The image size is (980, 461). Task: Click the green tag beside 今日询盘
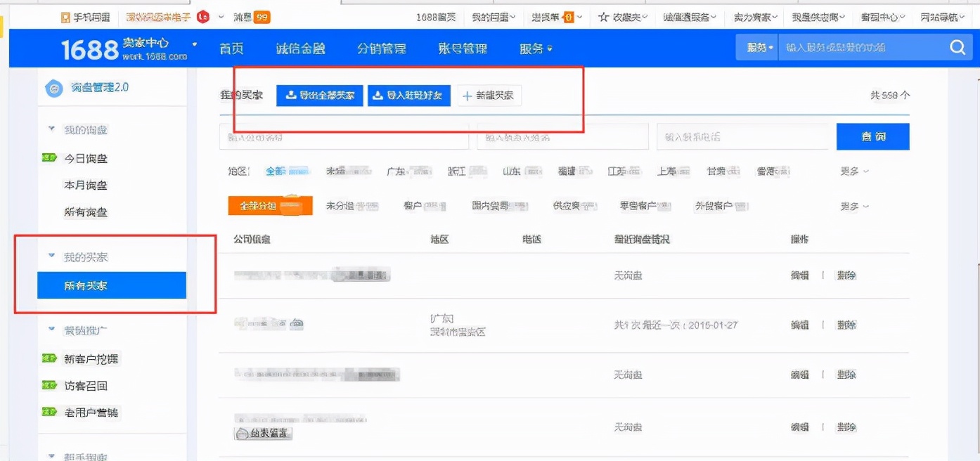[49, 159]
